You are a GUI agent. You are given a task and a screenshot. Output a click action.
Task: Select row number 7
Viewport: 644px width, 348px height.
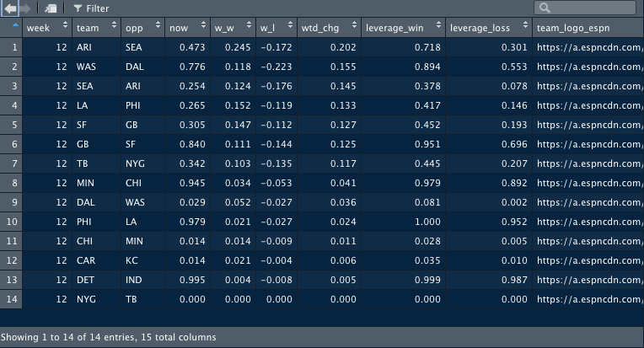click(x=11, y=163)
